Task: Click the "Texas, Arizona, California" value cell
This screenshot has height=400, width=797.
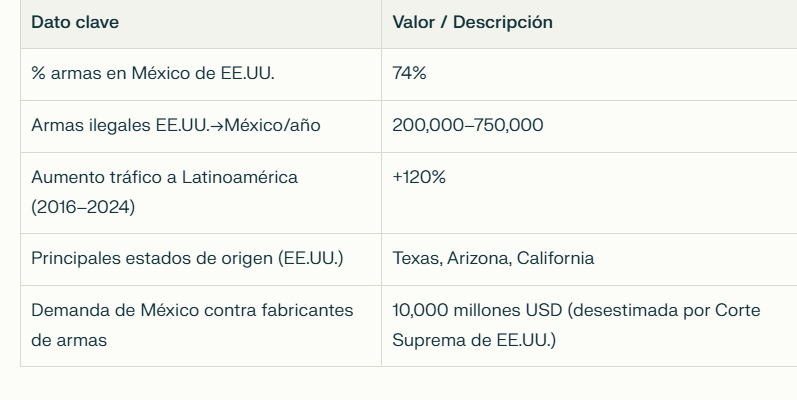Action: click(493, 259)
